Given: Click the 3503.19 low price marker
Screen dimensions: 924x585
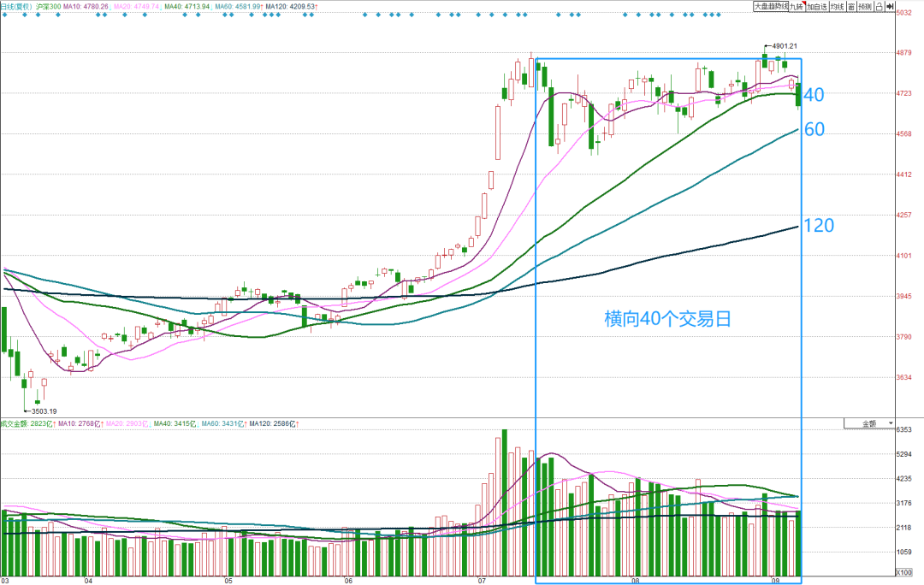Looking at the screenshot, I should coord(44,411).
